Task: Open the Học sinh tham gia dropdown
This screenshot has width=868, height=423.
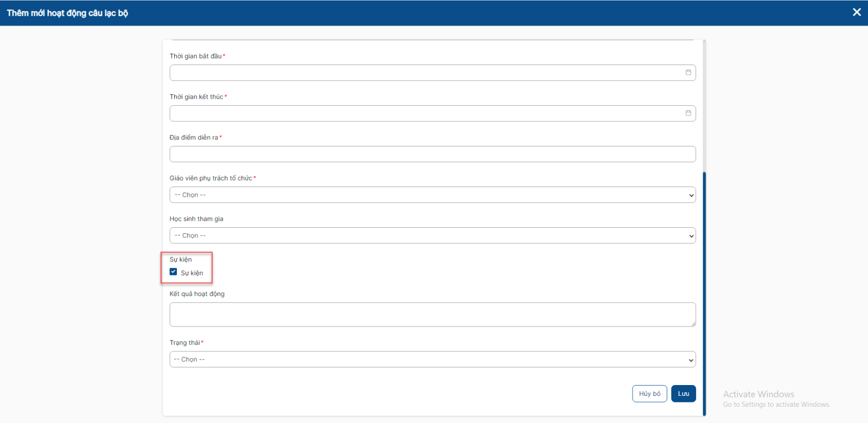Action: click(x=432, y=235)
